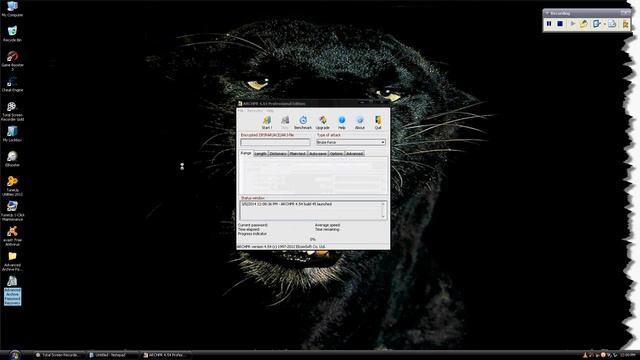The width and height of the screenshot is (640, 360).
Task: Click the 0% progress indicator bar
Action: point(313,239)
